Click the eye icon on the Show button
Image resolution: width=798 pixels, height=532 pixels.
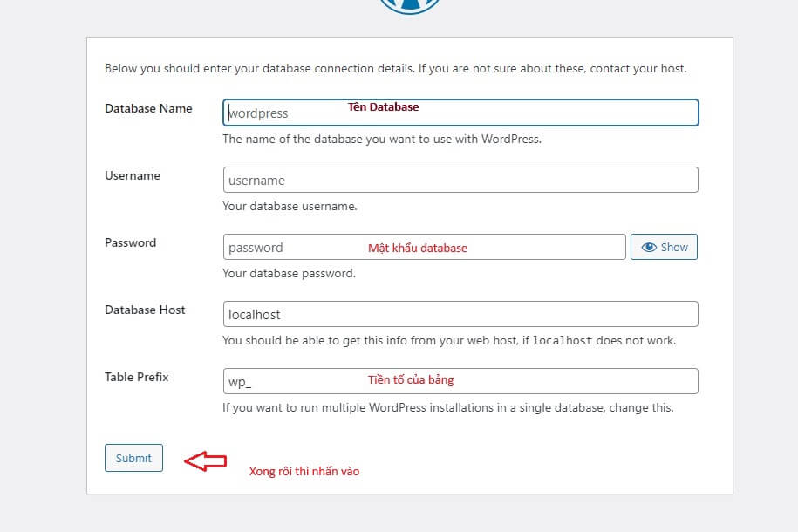point(648,247)
